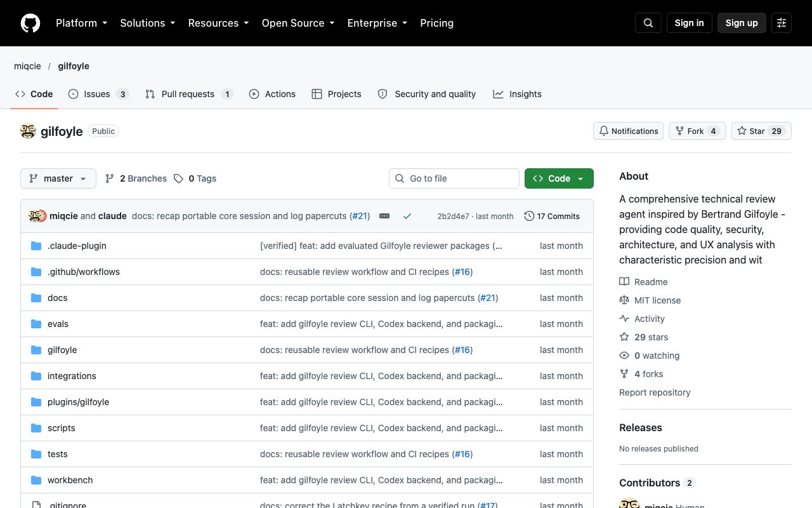Open the search magnifier button

pyautogui.click(x=648, y=23)
